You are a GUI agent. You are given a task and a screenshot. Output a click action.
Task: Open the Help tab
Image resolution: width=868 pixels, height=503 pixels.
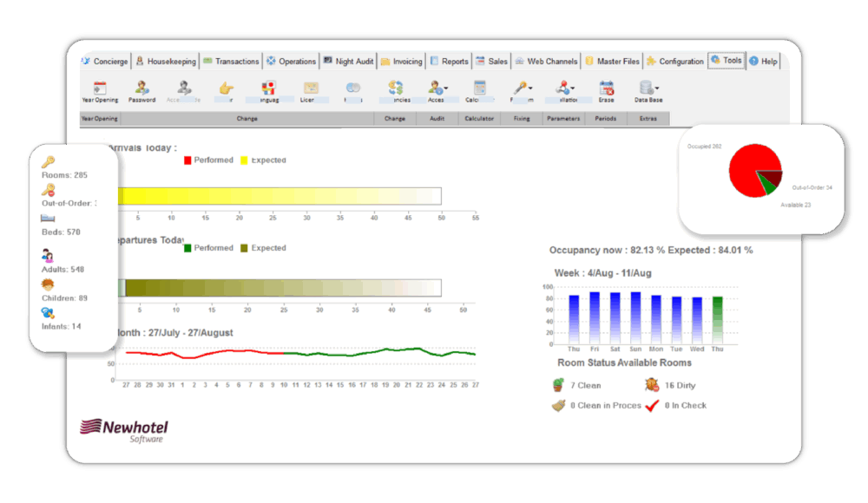[x=763, y=62]
